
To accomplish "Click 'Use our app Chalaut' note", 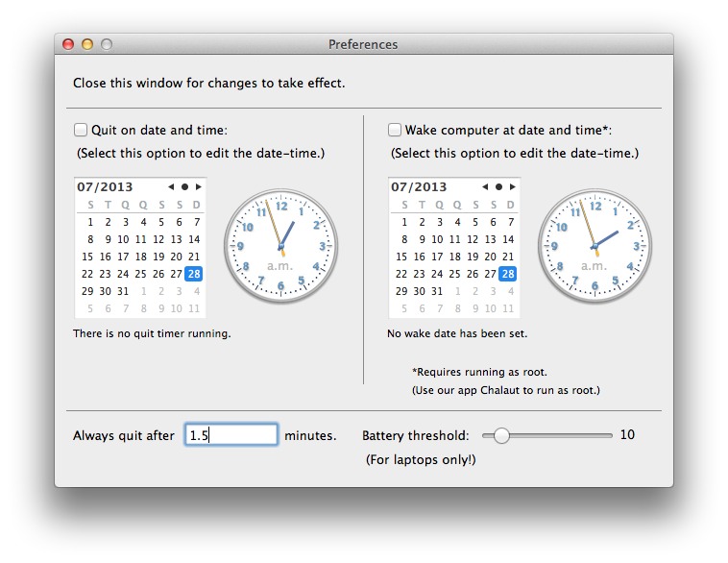I will pos(505,390).
